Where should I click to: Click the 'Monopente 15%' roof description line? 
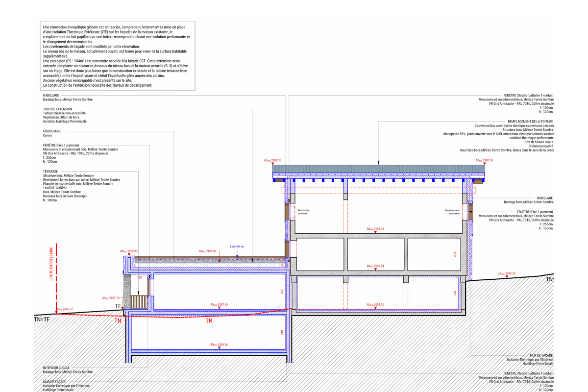click(499, 134)
